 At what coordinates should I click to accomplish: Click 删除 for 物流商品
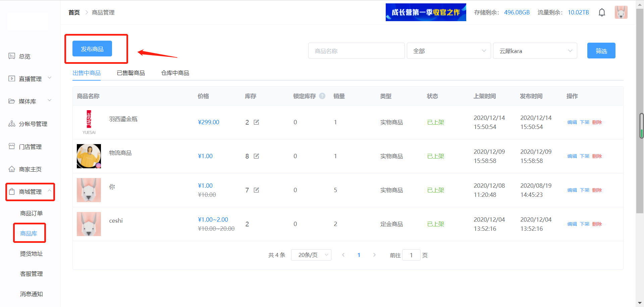pyautogui.click(x=597, y=156)
